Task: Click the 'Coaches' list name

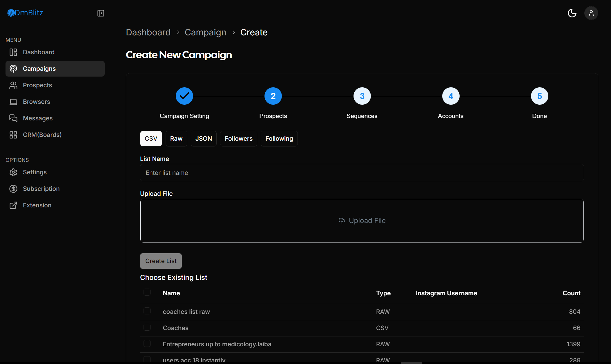Action: 175,328
